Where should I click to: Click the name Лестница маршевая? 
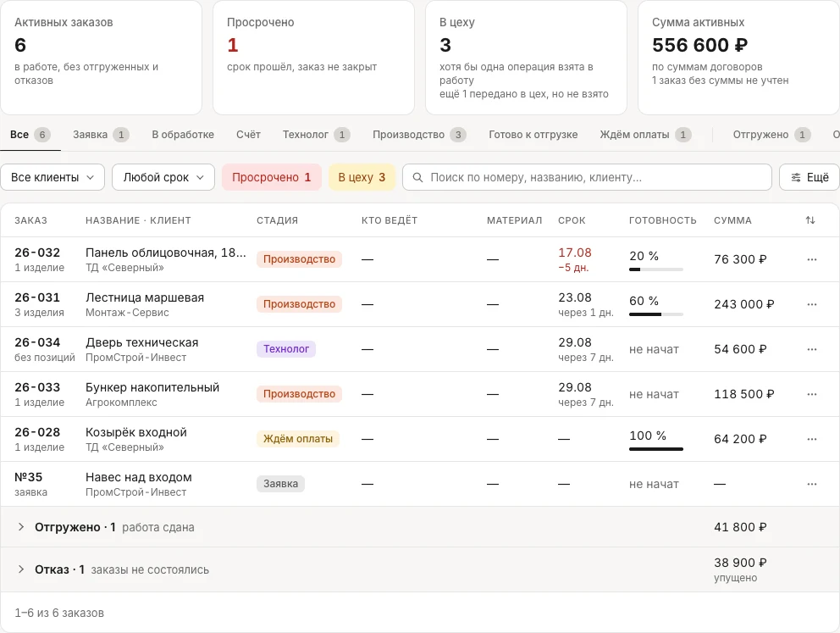[x=145, y=297]
